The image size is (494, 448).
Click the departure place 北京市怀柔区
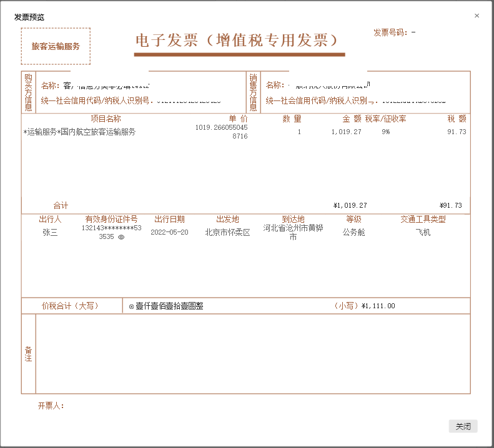tap(227, 232)
